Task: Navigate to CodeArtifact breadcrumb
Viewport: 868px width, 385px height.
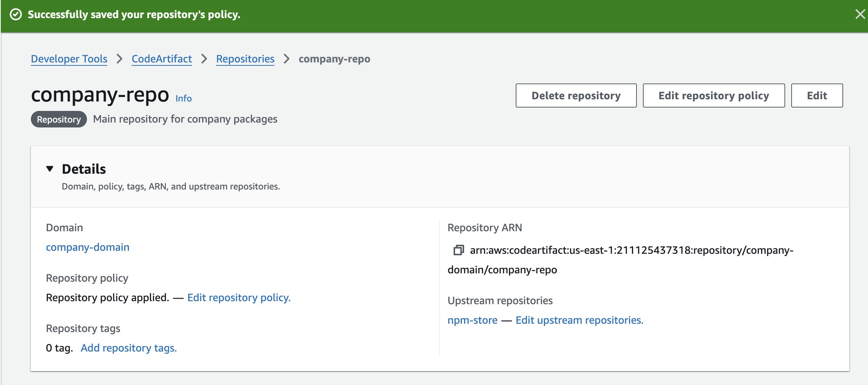Action: 161,59
